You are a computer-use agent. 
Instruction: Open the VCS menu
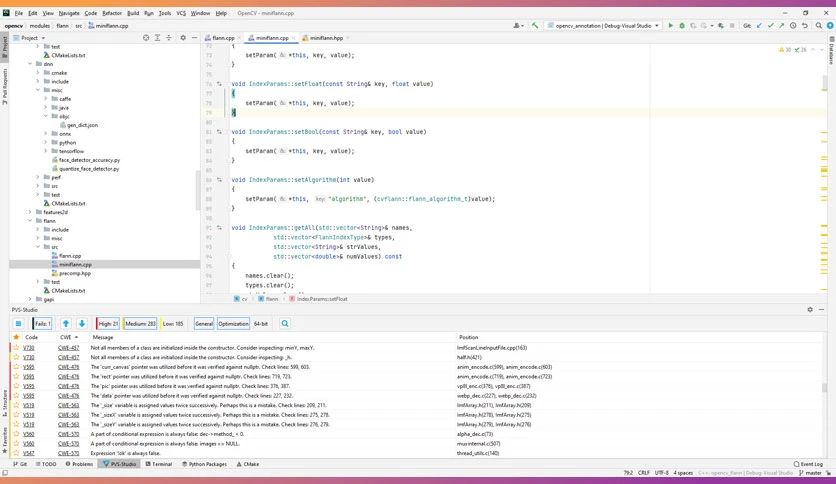181,13
